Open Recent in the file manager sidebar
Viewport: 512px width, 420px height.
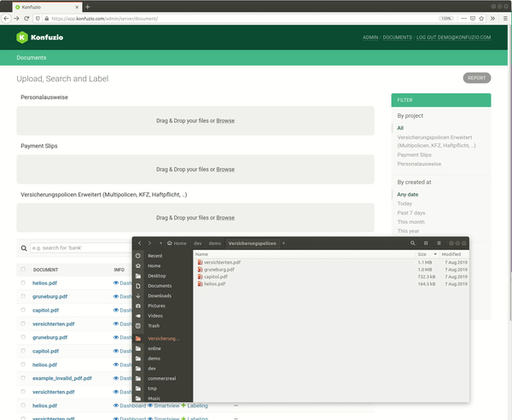tap(154, 255)
